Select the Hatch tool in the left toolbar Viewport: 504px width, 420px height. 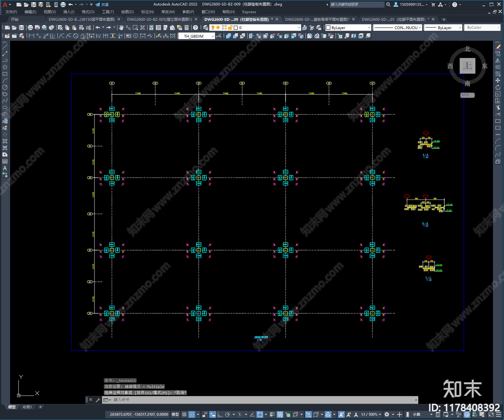[5, 141]
